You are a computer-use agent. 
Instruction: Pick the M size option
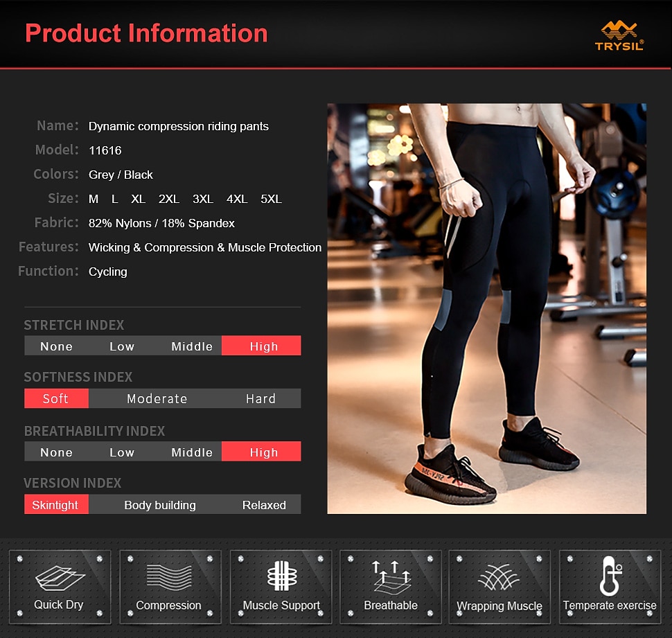(94, 199)
